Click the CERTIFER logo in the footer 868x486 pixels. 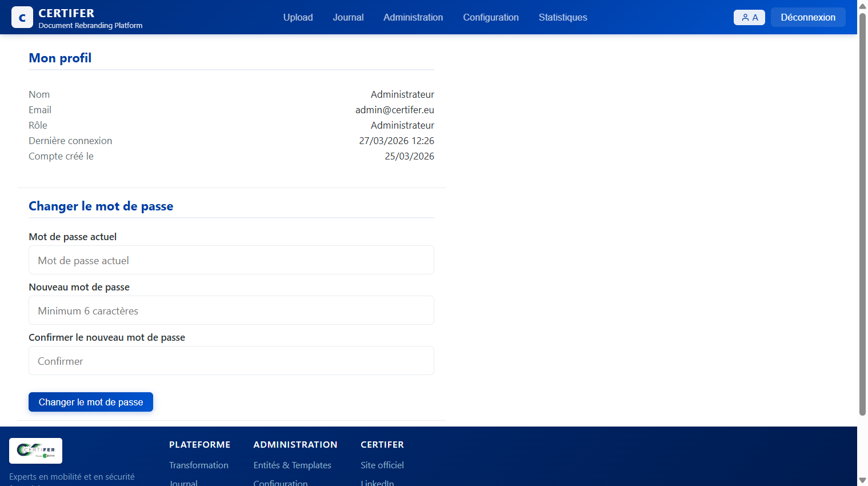35,451
